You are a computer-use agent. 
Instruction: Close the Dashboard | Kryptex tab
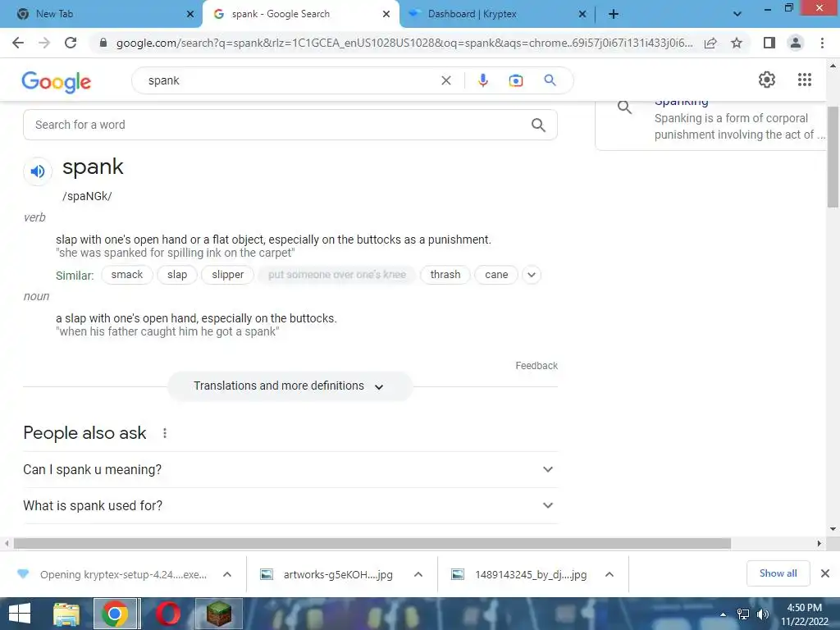point(582,15)
